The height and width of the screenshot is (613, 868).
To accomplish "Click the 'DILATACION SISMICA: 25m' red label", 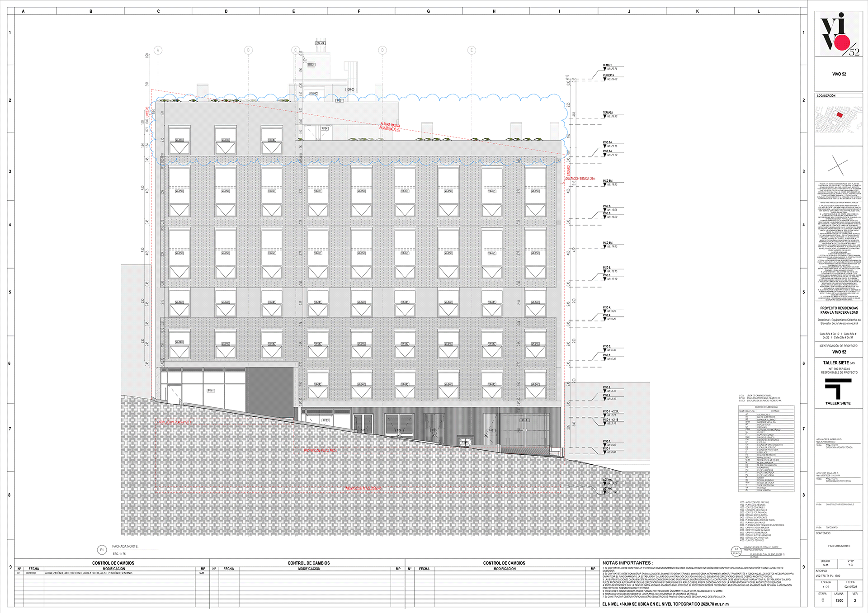I will coord(580,179).
